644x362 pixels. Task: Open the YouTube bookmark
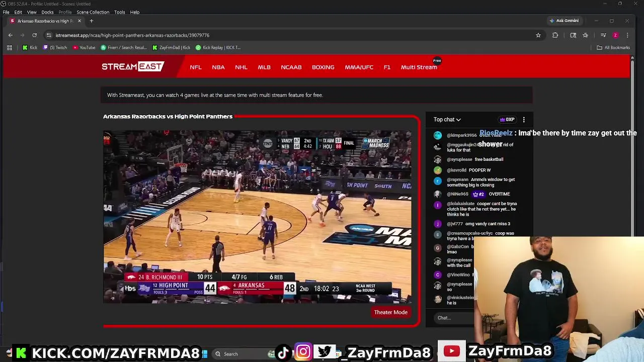point(84,47)
